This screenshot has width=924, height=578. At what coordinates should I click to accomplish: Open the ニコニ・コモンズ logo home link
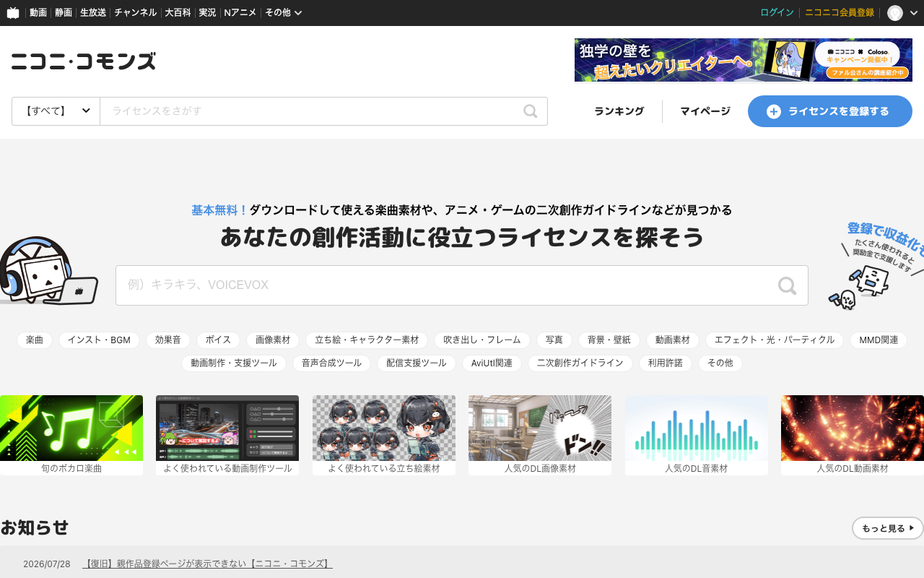click(84, 61)
